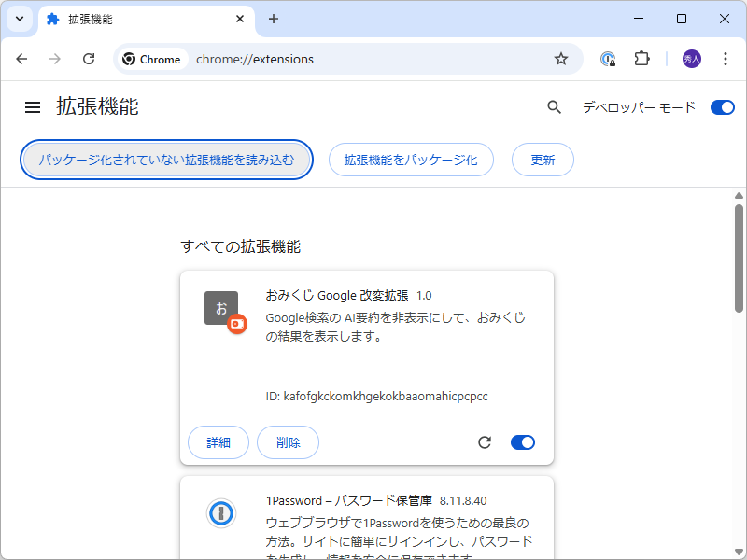The image size is (747, 560).
Task: Click the 秀人 profile avatar icon
Action: point(690,58)
